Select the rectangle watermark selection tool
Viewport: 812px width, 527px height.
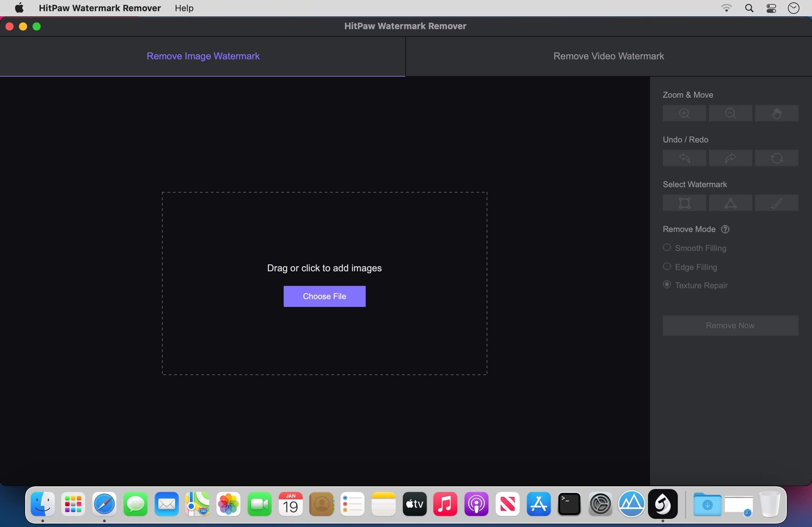pos(684,203)
